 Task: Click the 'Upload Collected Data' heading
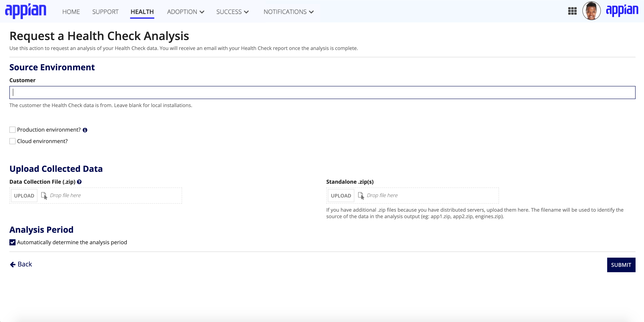[56, 169]
